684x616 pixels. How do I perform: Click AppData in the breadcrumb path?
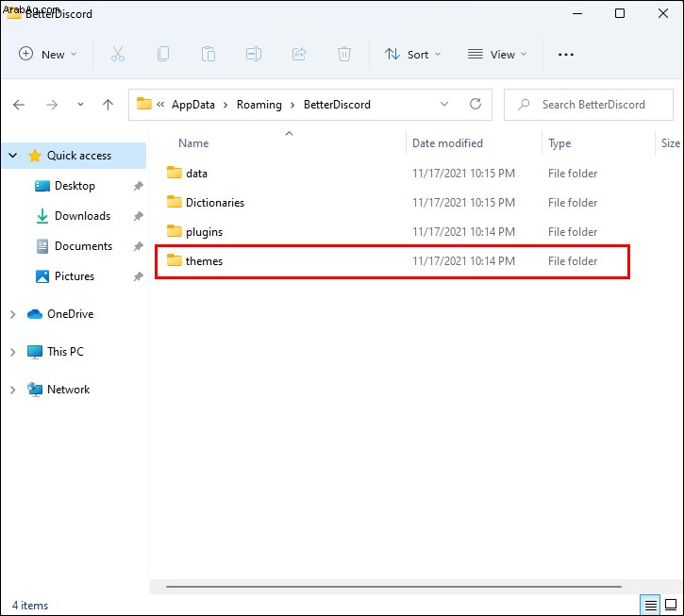(x=193, y=105)
